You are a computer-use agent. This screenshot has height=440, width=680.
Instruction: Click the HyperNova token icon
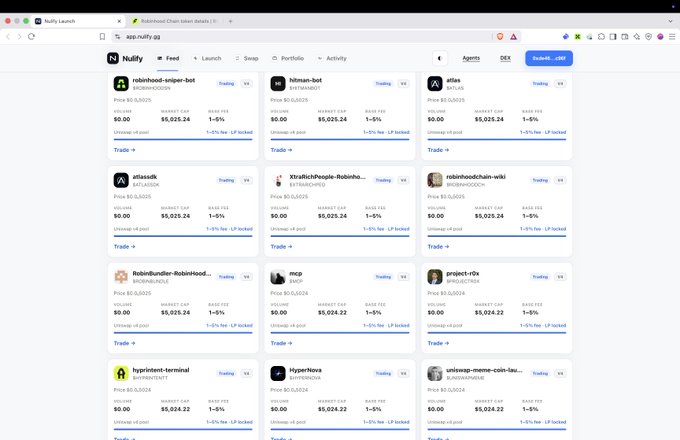pos(278,374)
